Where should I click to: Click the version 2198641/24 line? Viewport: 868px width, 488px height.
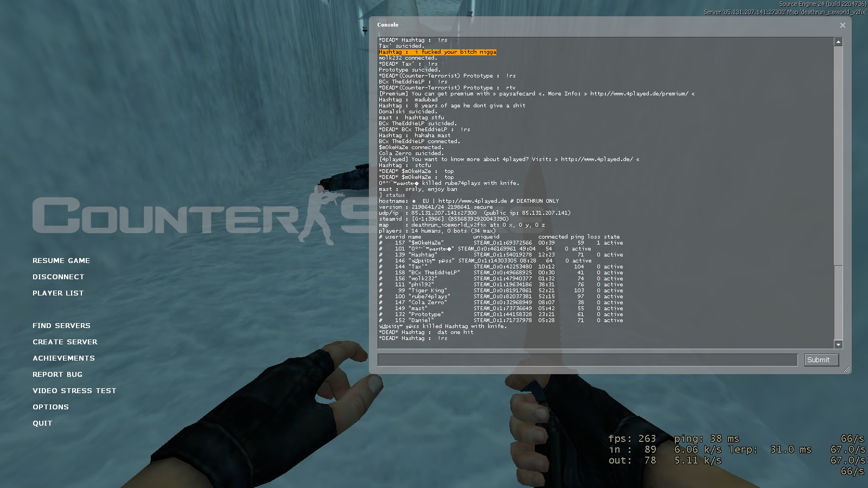pyautogui.click(x=436, y=207)
